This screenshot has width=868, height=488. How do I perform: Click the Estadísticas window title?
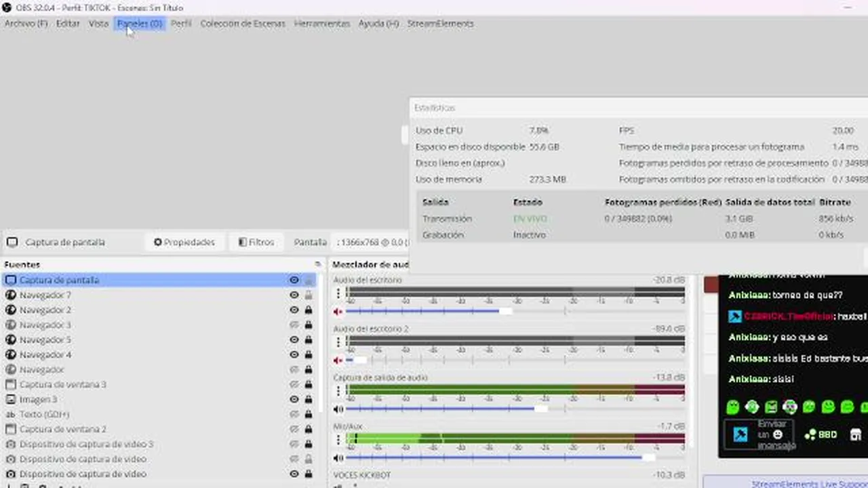coord(435,108)
